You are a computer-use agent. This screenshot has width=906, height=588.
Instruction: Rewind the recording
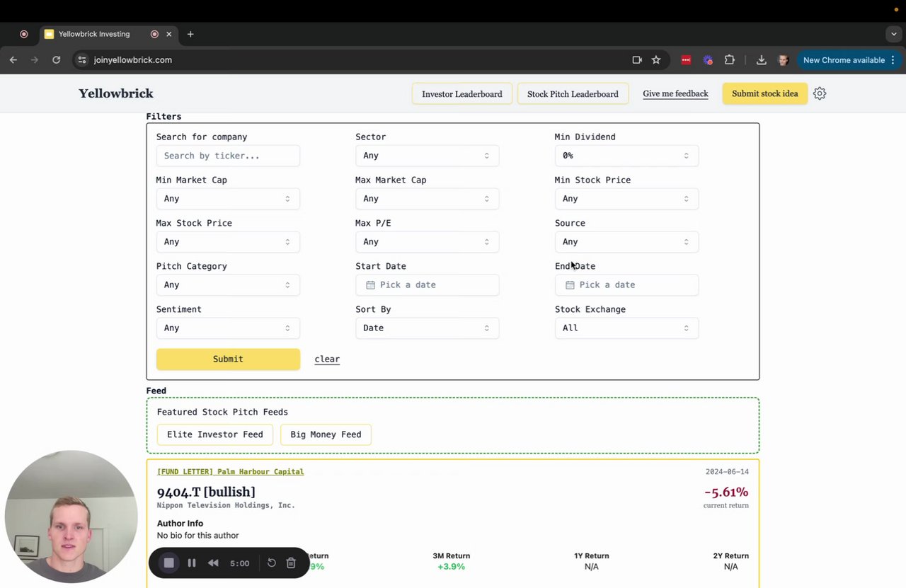213,563
